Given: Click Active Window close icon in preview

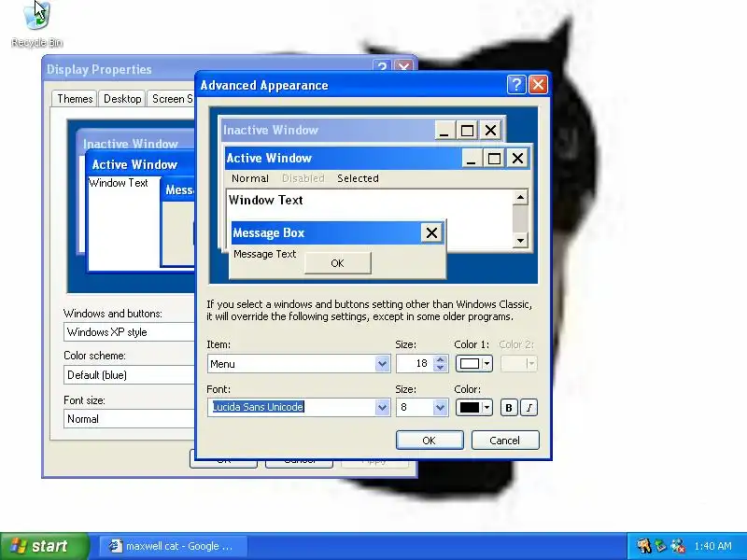Looking at the screenshot, I should (x=517, y=158).
